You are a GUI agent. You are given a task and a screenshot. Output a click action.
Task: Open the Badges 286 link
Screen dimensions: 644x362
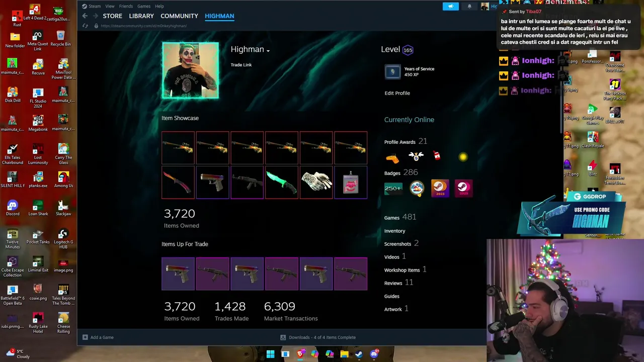pyautogui.click(x=401, y=172)
